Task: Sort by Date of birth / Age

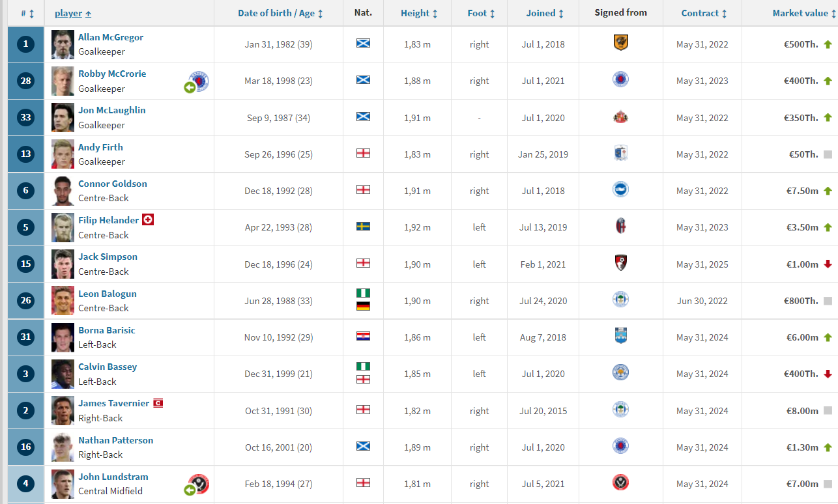Action: coord(280,13)
